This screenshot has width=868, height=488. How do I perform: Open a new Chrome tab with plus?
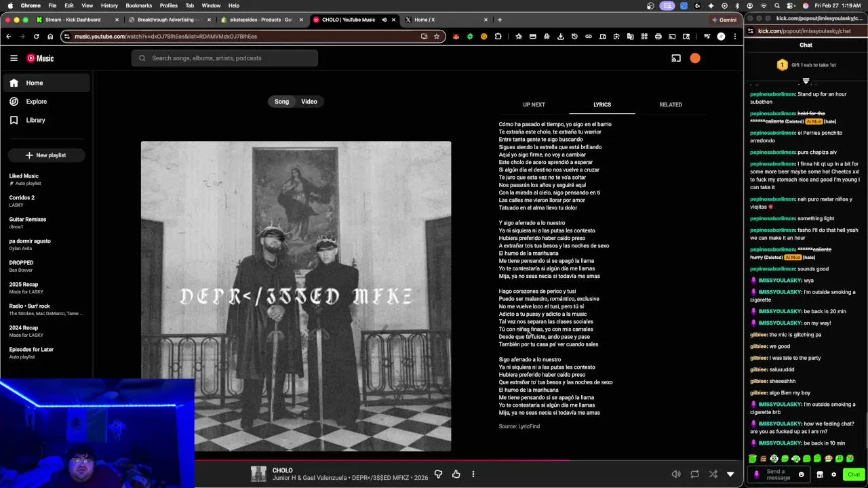(500, 20)
